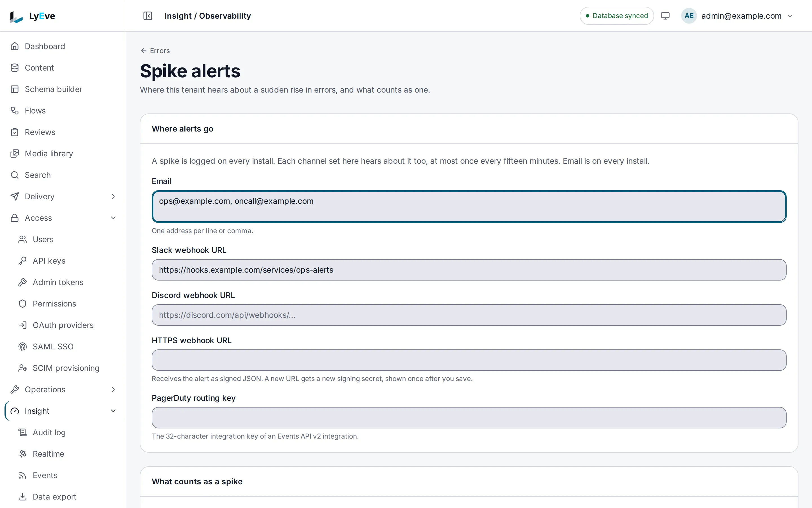Click the Content database icon

point(15,68)
